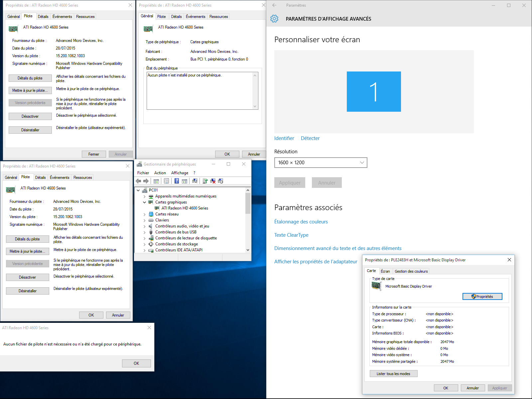
Task: Open the Affichage menu in Device Manager
Action: tap(180, 173)
